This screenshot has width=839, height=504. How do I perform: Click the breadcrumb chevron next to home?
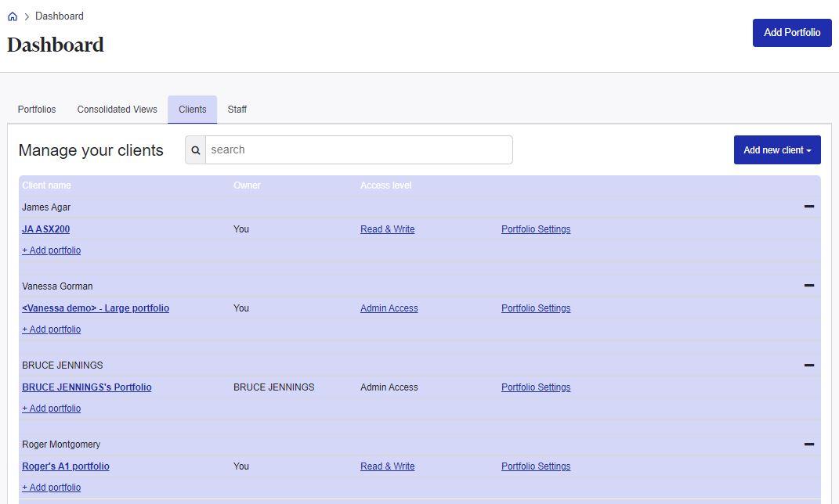[26, 16]
